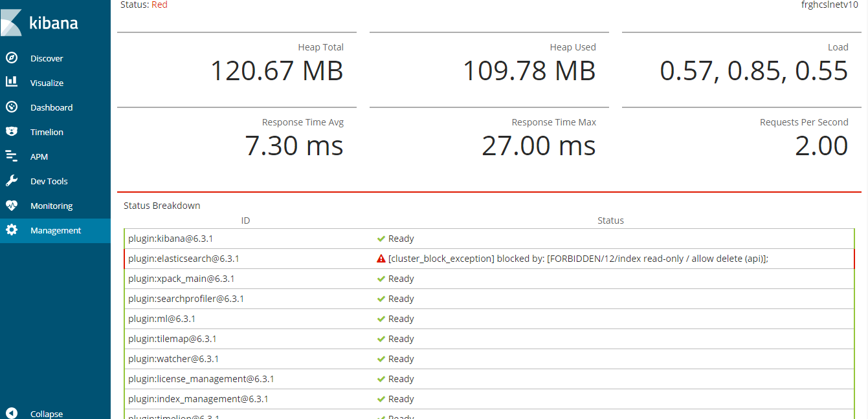Click green checkmark in xpack_main row

381,279
